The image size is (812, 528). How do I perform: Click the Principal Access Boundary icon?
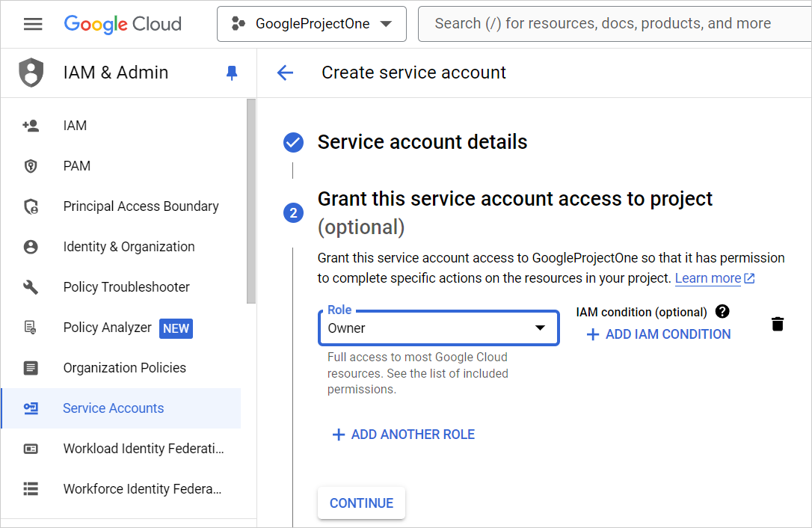coord(31,206)
